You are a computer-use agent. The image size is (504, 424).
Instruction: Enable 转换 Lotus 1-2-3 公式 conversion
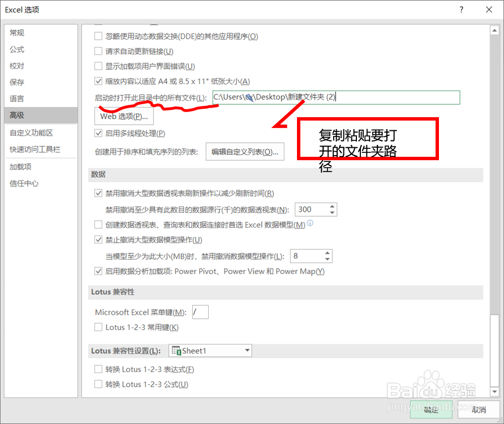[x=98, y=384]
